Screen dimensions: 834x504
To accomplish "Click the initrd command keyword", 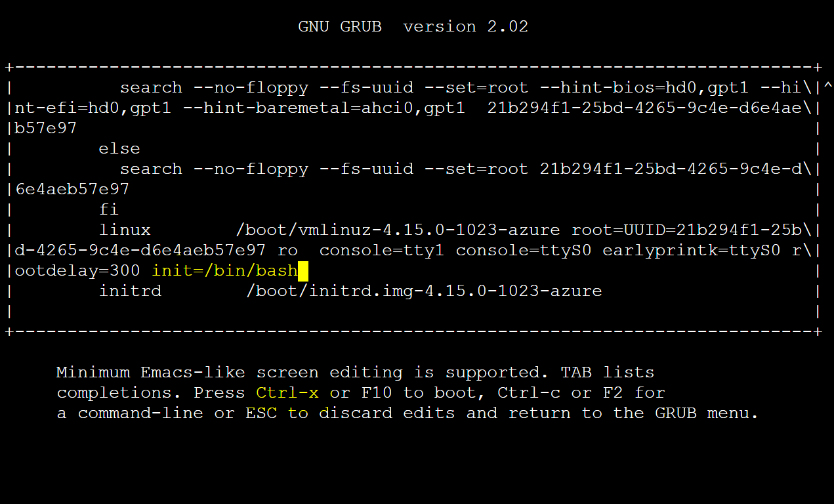I will [x=130, y=291].
